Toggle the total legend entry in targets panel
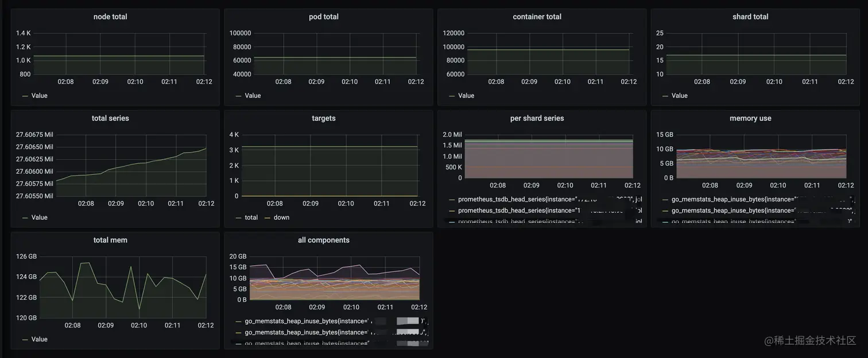The image size is (868, 358). tap(251, 217)
